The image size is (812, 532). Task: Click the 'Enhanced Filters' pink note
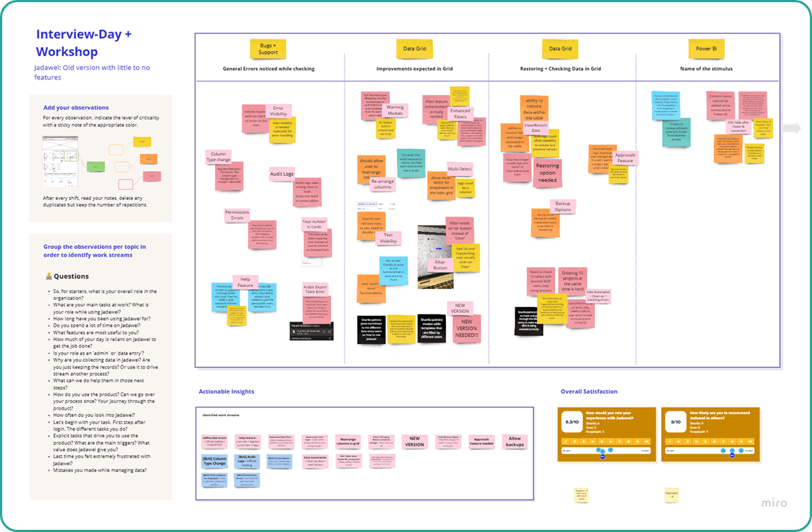(460, 113)
